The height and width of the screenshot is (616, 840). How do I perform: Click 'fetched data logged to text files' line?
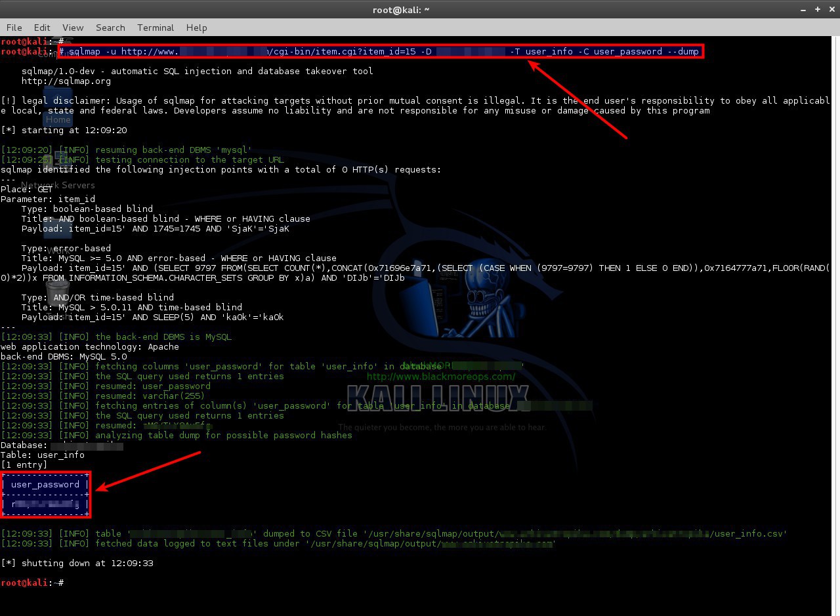(279, 543)
